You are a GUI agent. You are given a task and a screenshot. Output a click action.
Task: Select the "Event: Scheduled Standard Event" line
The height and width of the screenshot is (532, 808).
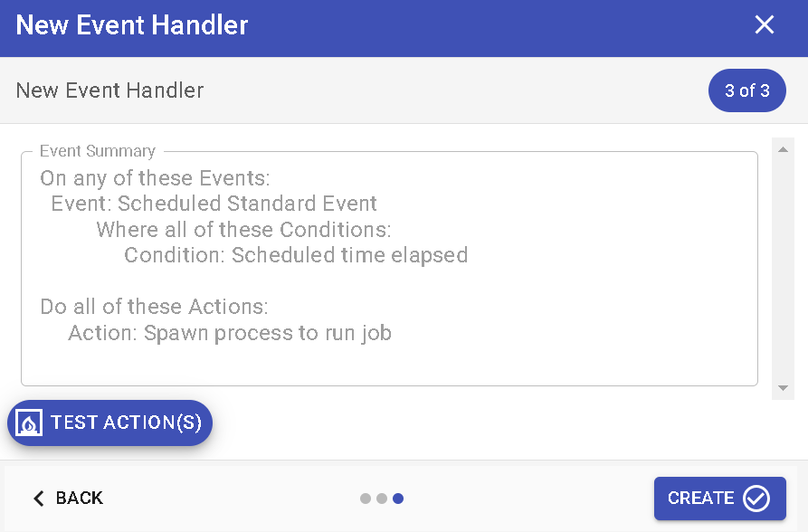click(x=214, y=204)
